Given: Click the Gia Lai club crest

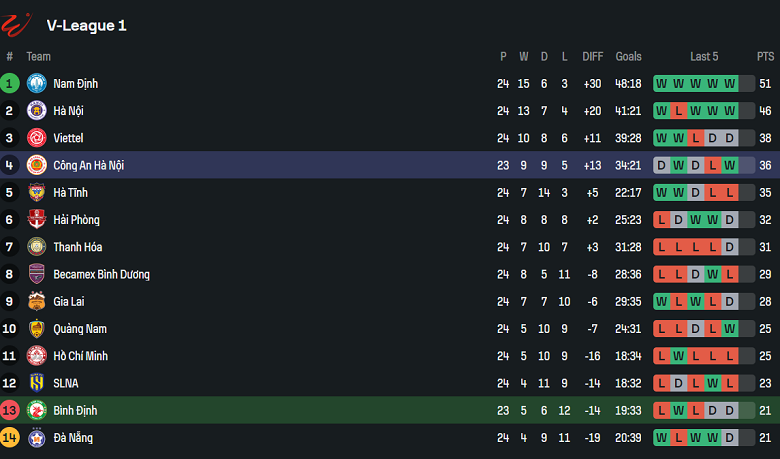Looking at the screenshot, I should [x=37, y=301].
